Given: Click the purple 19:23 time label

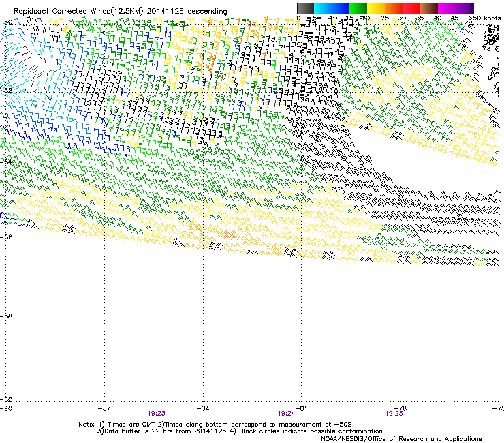Looking at the screenshot, I should pyautogui.click(x=156, y=414).
